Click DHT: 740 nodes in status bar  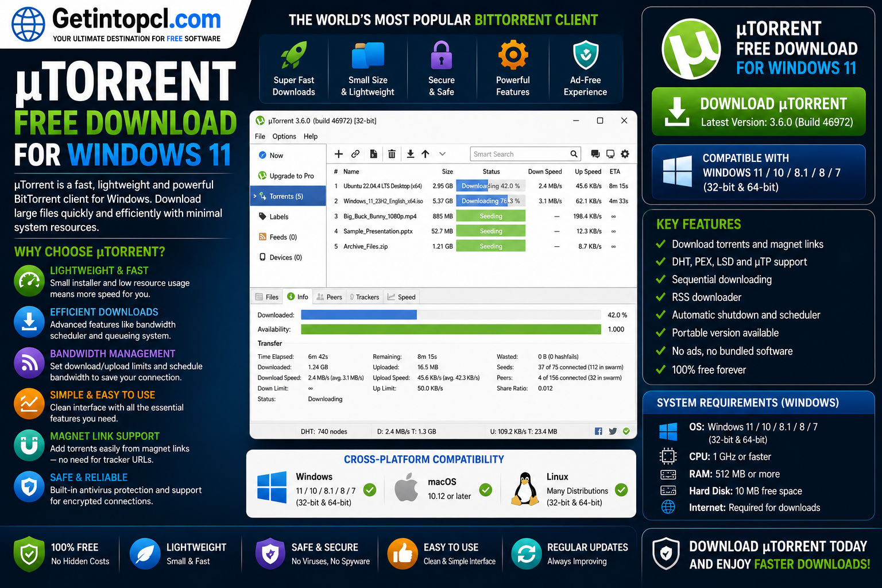click(x=324, y=432)
